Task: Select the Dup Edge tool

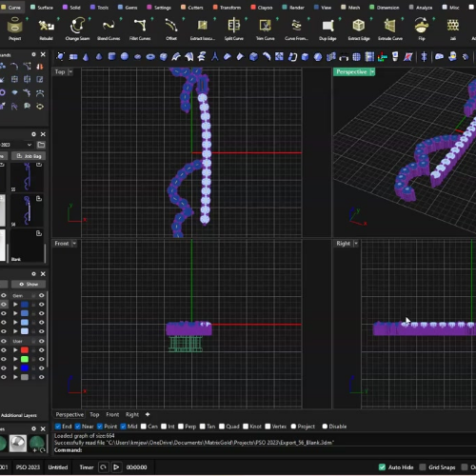Action: point(327,29)
